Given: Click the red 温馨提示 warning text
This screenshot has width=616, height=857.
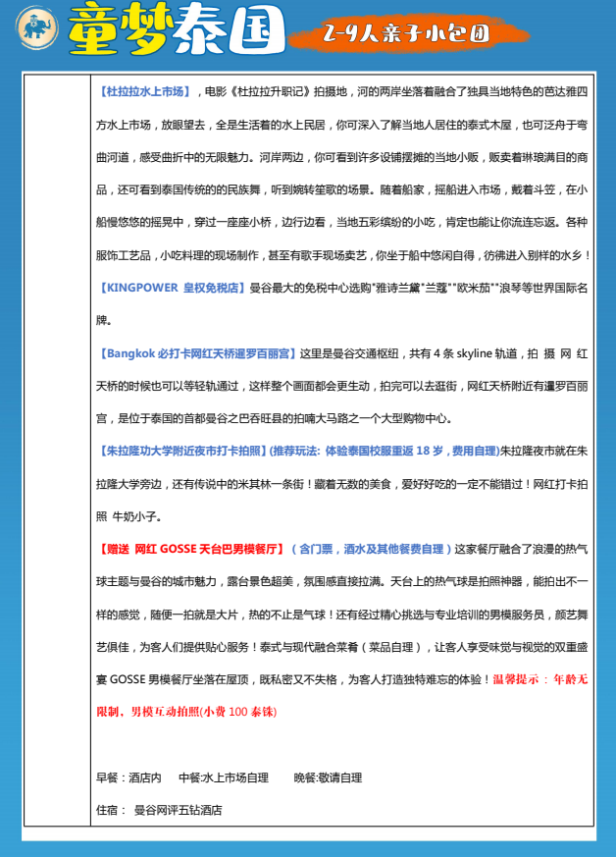Looking at the screenshot, I should pyautogui.click(x=540, y=679).
